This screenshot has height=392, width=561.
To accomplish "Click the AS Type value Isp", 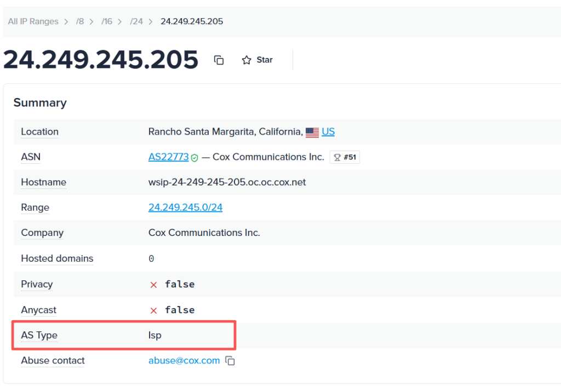I will click(x=155, y=336).
